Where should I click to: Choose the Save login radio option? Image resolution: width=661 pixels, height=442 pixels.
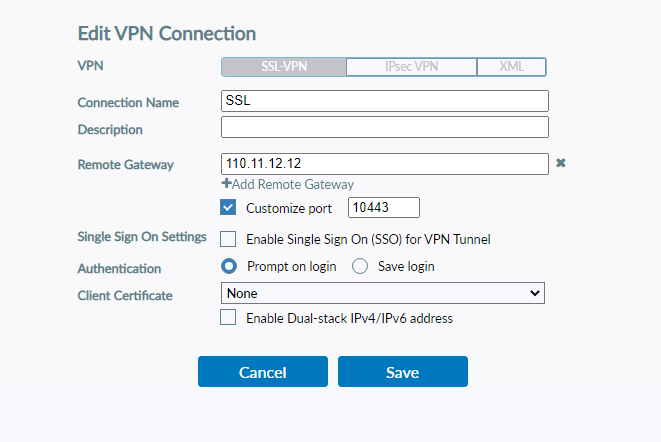(x=361, y=266)
